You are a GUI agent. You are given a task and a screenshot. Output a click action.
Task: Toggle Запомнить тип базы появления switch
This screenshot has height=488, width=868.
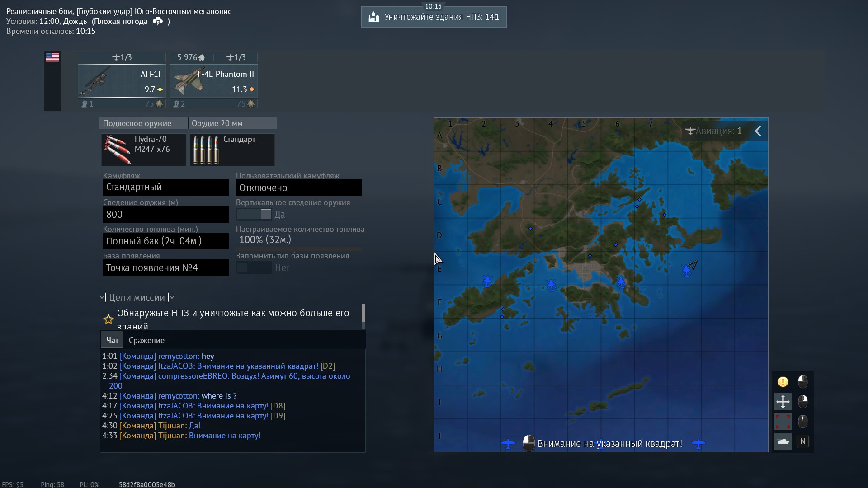coord(254,268)
